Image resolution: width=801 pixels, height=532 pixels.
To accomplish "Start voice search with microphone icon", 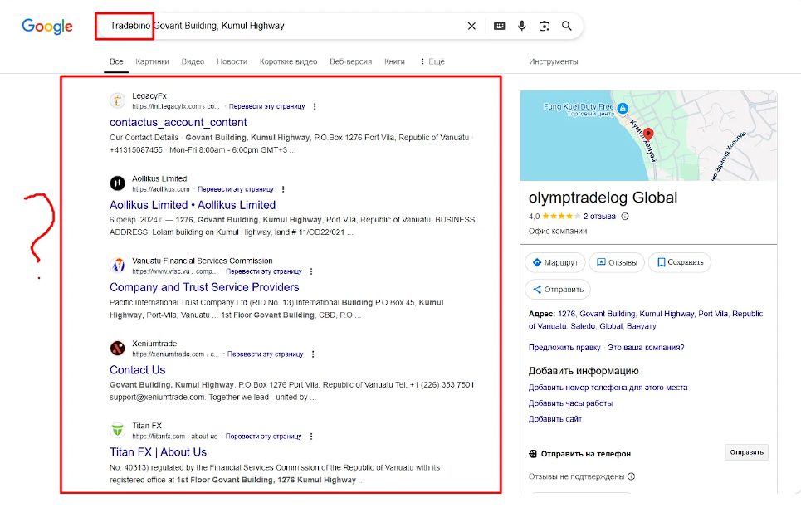I will 521,26.
